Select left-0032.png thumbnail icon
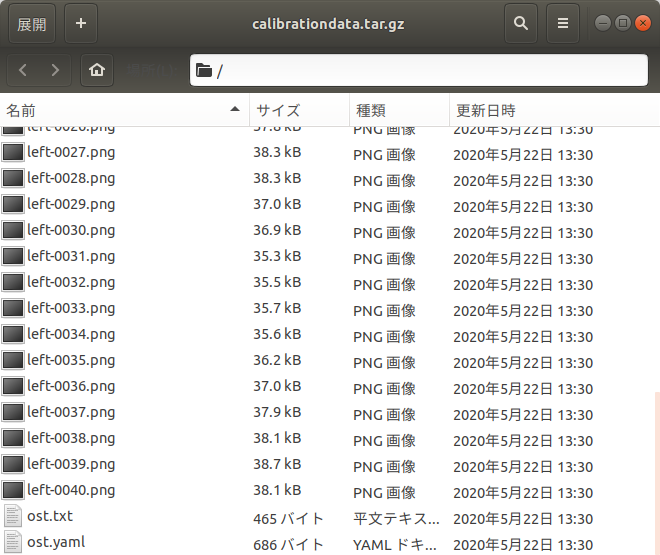Viewport: 660px width, 555px height. pos(13,282)
